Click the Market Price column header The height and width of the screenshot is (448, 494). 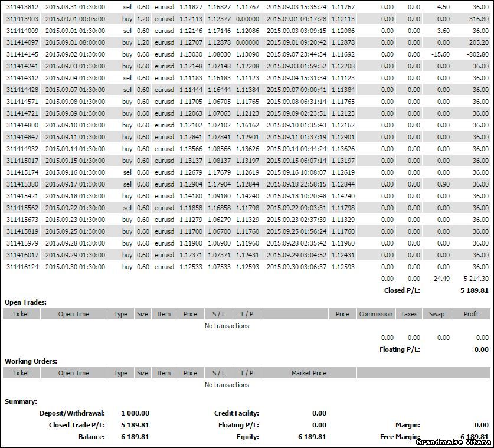tap(309, 372)
